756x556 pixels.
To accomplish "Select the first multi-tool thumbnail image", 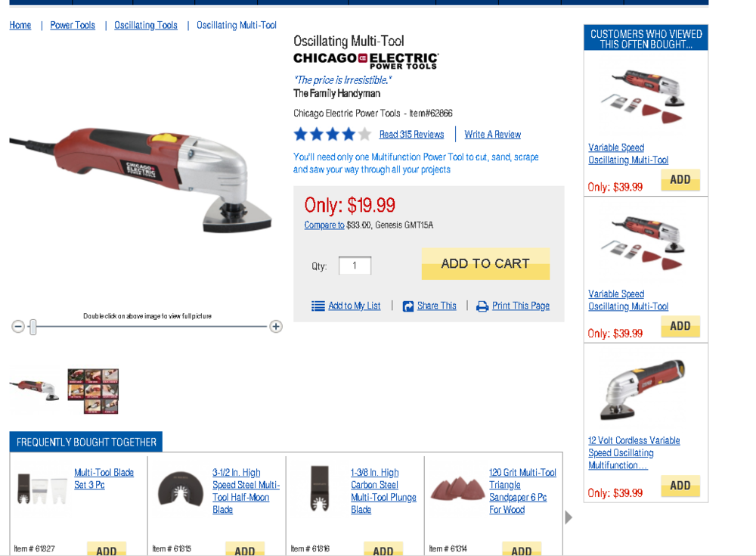I will 35,389.
